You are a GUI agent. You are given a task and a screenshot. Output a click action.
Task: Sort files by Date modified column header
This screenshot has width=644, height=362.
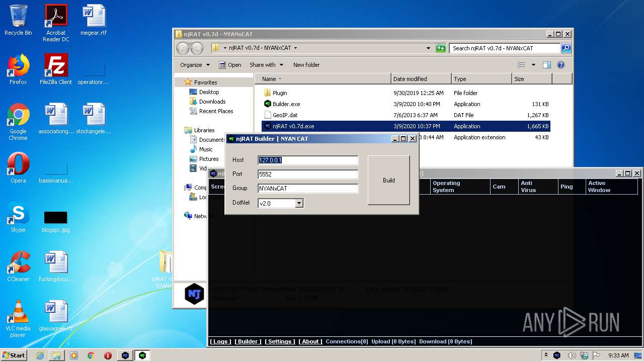pos(421,79)
